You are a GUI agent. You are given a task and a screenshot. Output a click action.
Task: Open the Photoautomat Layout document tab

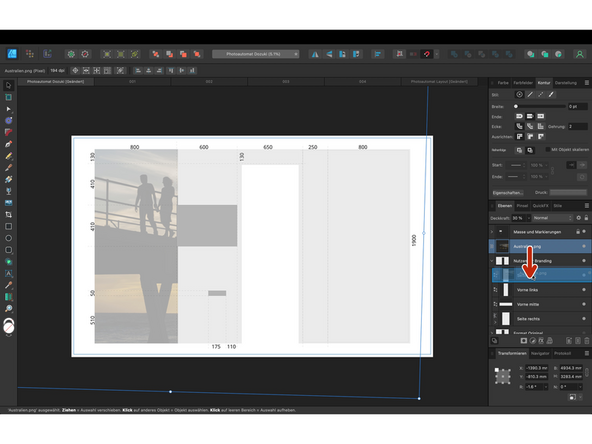439,82
